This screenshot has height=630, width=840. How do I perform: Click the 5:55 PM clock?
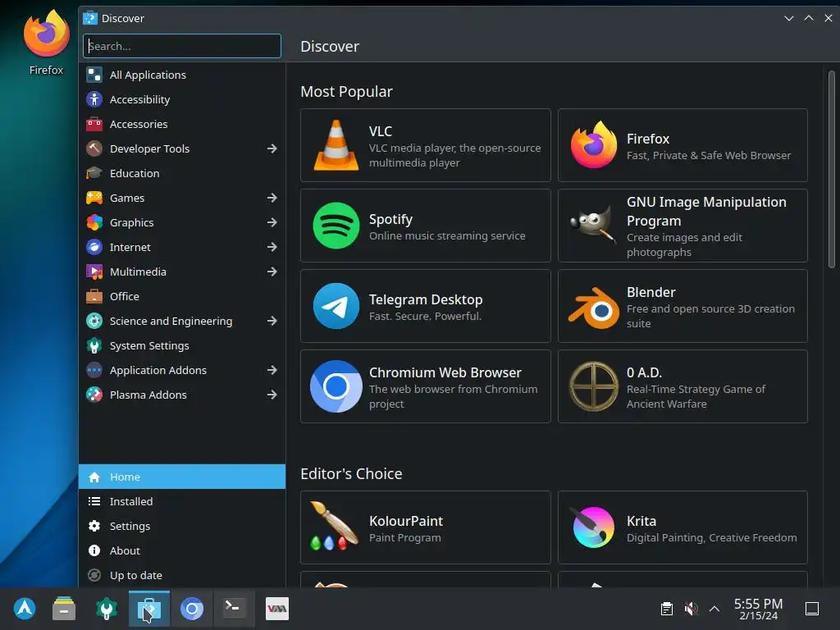click(758, 609)
